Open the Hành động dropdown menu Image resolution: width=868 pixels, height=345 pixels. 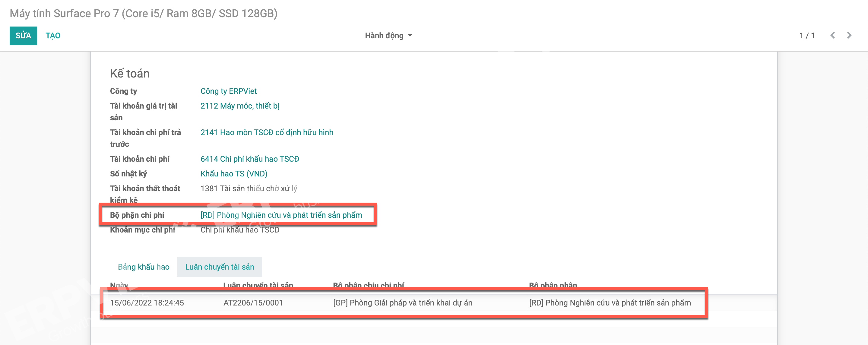pyautogui.click(x=388, y=35)
